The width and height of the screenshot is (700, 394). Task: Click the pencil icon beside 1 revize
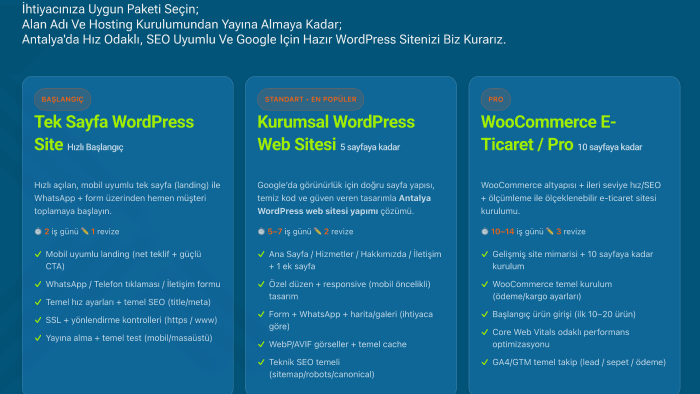point(85,231)
